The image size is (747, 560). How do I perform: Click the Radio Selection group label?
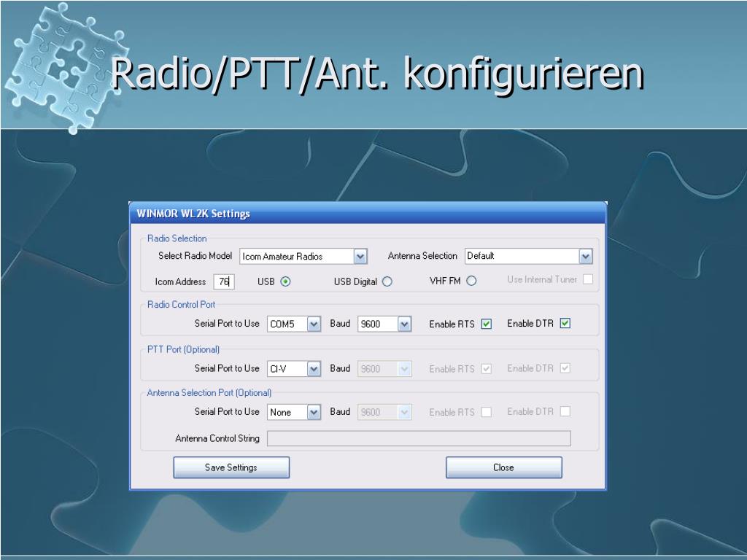coord(177,238)
